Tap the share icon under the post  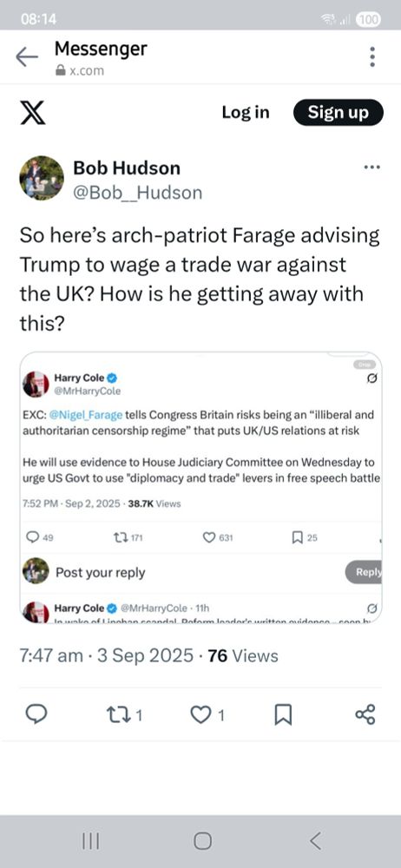coord(365,714)
